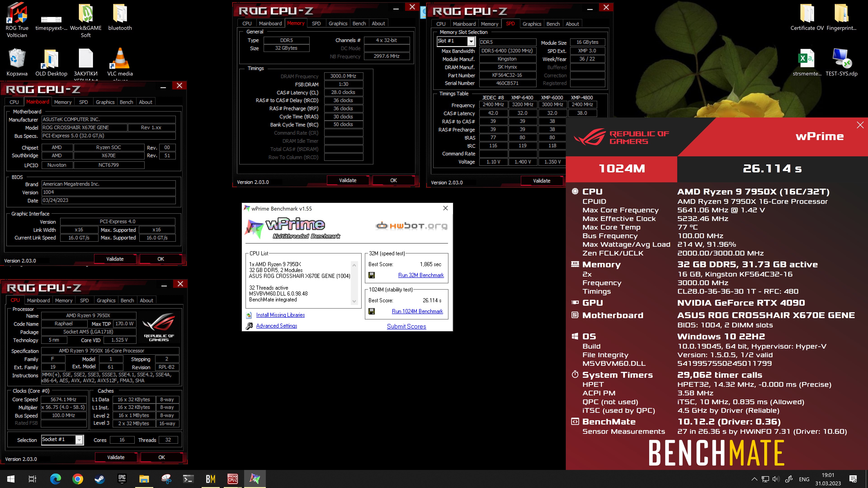Open the OLD Desktop shortcut
The width and height of the screenshot is (868, 488).
tap(51, 62)
